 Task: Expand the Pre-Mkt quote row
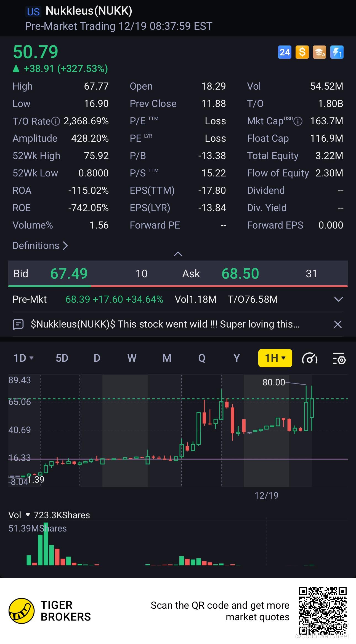pos(339,299)
